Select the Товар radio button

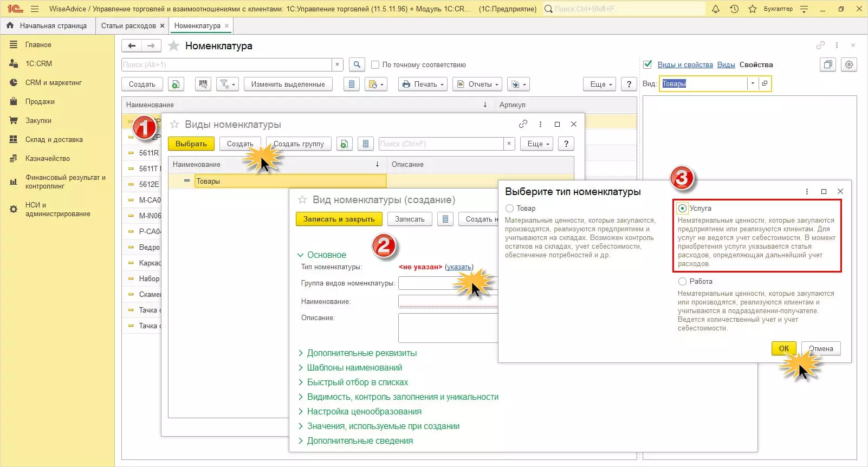click(x=509, y=208)
